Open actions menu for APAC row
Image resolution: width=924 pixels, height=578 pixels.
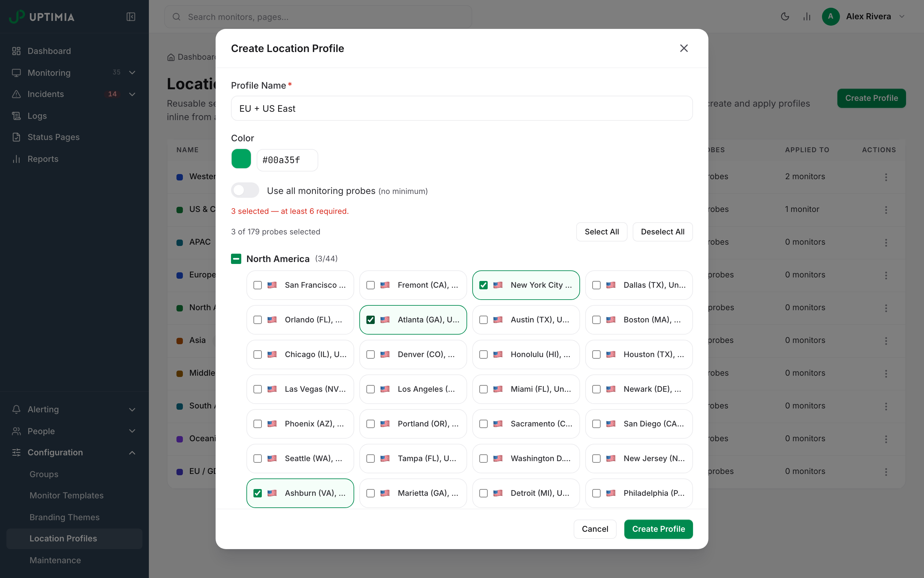tap(886, 242)
